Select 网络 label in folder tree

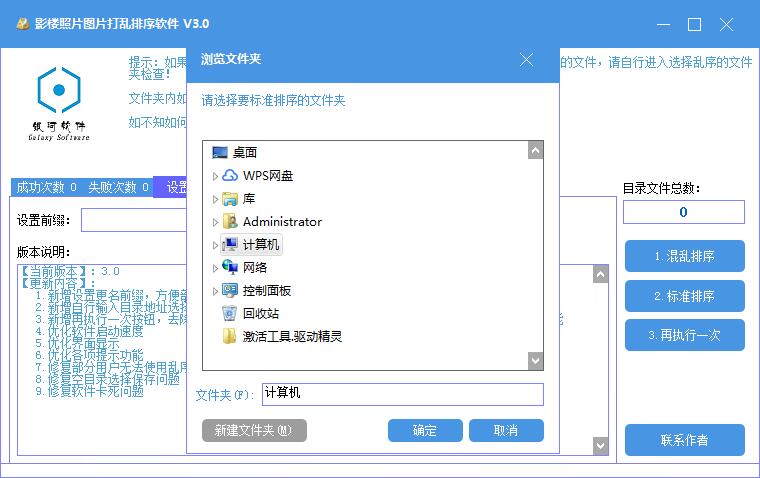[x=255, y=268]
